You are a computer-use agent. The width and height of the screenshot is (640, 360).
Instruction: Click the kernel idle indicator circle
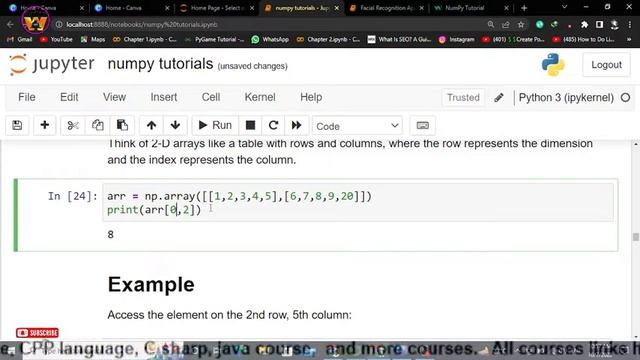click(625, 98)
